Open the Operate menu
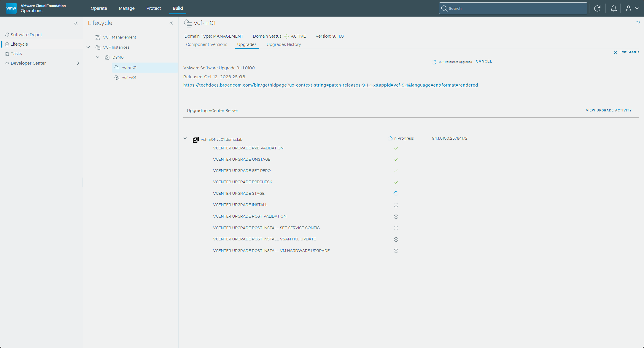Screen dimensions: 644x348 pyautogui.click(x=99, y=8)
